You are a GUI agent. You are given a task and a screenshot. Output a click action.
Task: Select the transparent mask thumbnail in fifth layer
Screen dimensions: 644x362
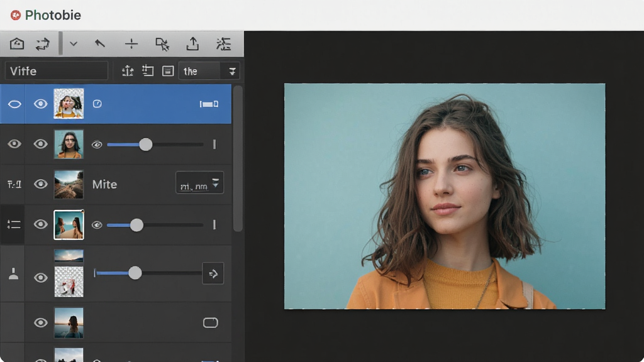(x=69, y=282)
